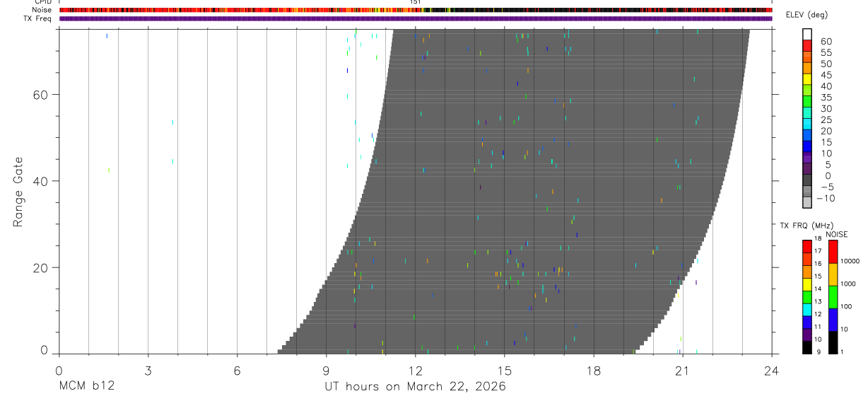Click the 'UT hours on March 22, 2026' label
The height and width of the screenshot is (401, 868).
coord(415,387)
